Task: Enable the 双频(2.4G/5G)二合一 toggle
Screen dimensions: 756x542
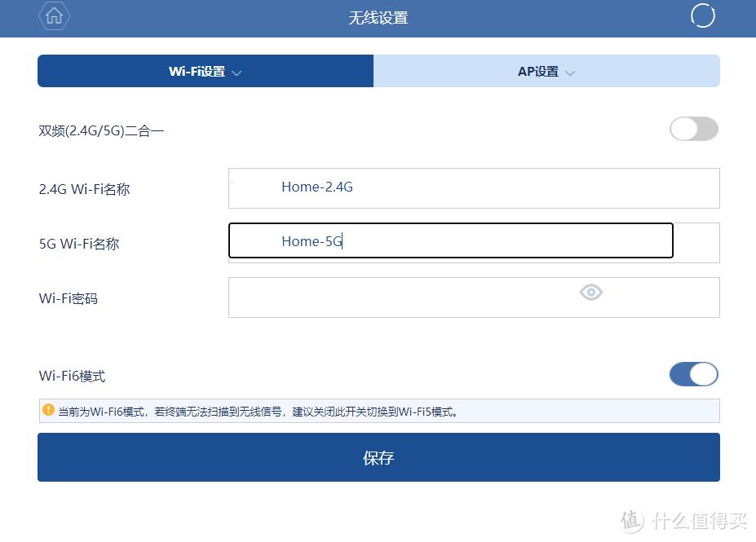Action: click(x=693, y=129)
